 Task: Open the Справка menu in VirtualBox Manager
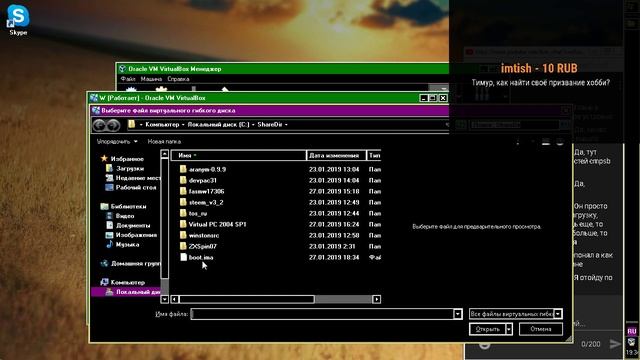pyautogui.click(x=178, y=79)
